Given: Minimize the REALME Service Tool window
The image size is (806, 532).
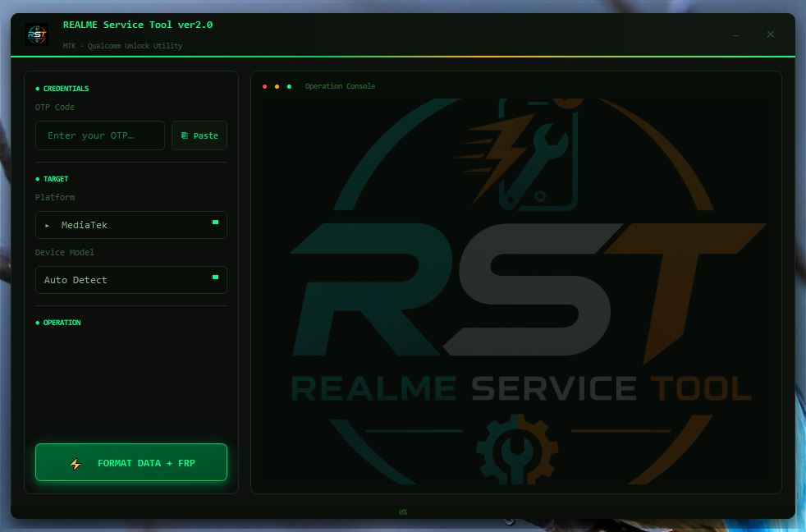Looking at the screenshot, I should point(736,35).
